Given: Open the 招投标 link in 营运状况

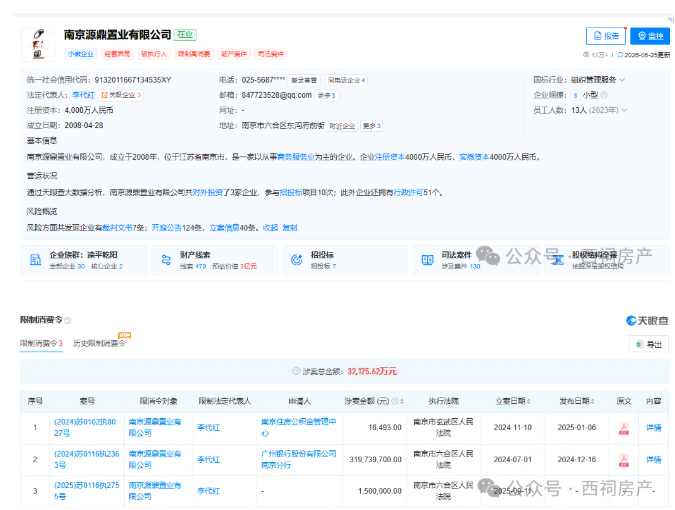Looking at the screenshot, I should [x=291, y=192].
